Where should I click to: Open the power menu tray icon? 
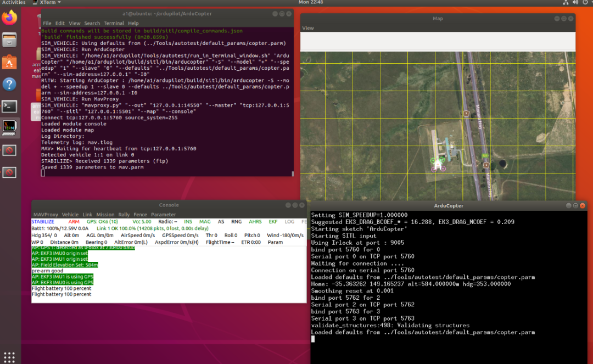(585, 3)
